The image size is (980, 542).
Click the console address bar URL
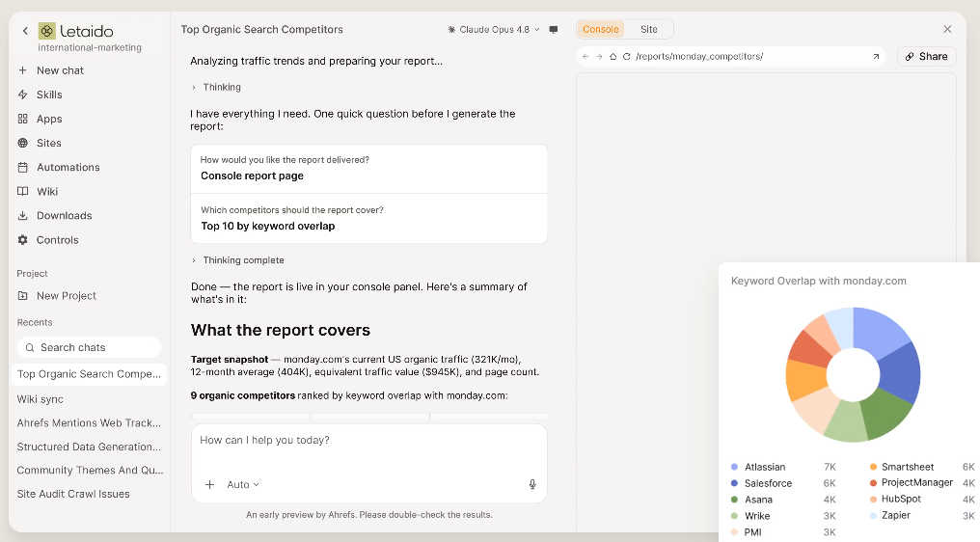[699, 56]
